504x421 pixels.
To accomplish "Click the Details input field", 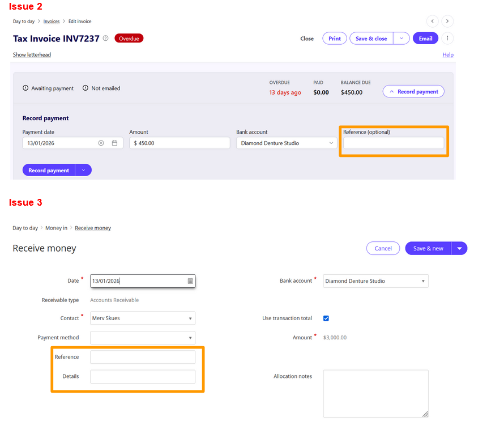I will (143, 377).
